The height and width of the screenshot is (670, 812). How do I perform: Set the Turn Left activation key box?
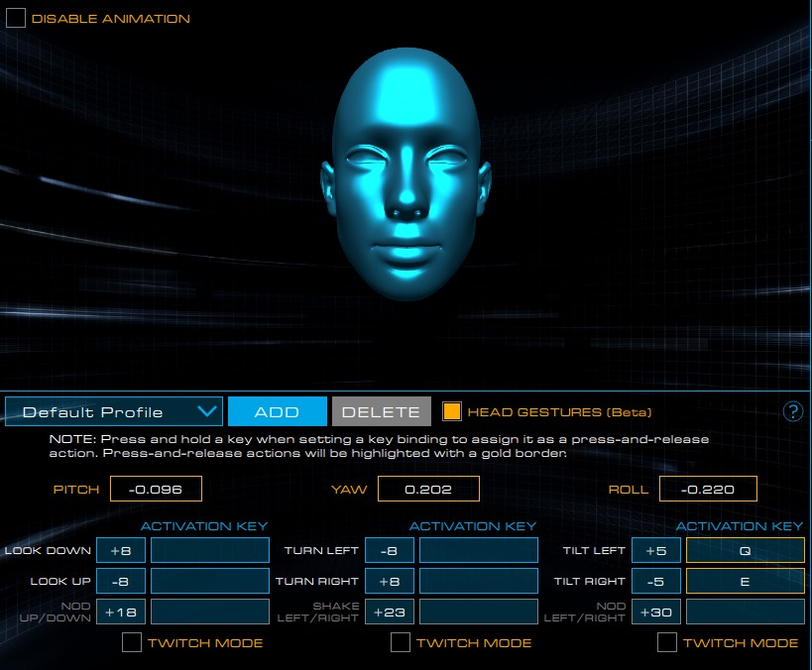point(479,550)
